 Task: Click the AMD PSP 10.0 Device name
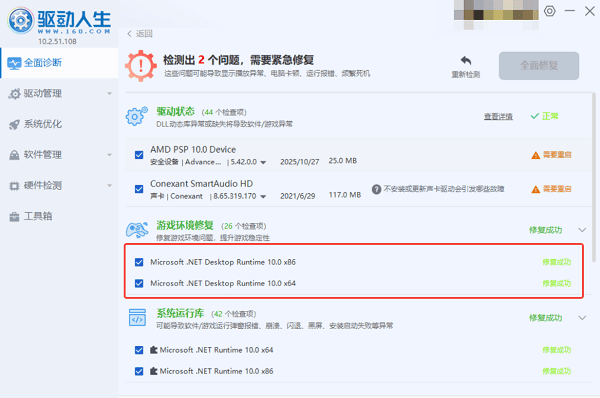193,150
